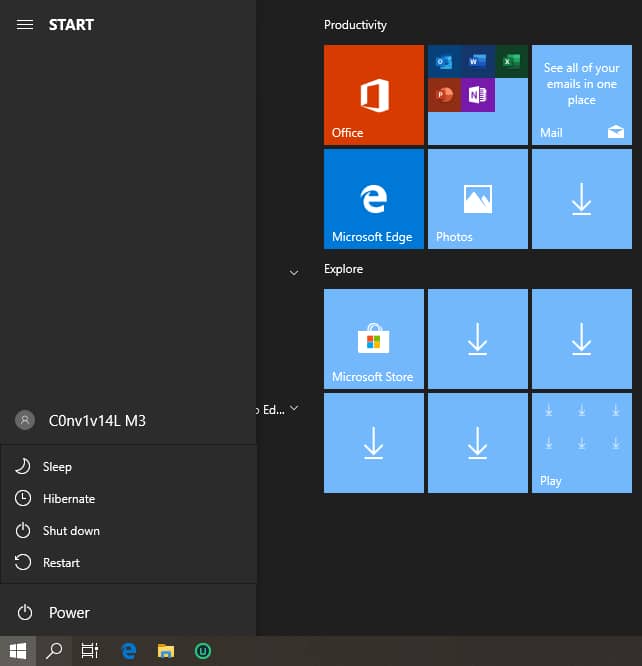The height and width of the screenshot is (666, 642).
Task: Launch Edge from the taskbar
Action: click(x=129, y=651)
